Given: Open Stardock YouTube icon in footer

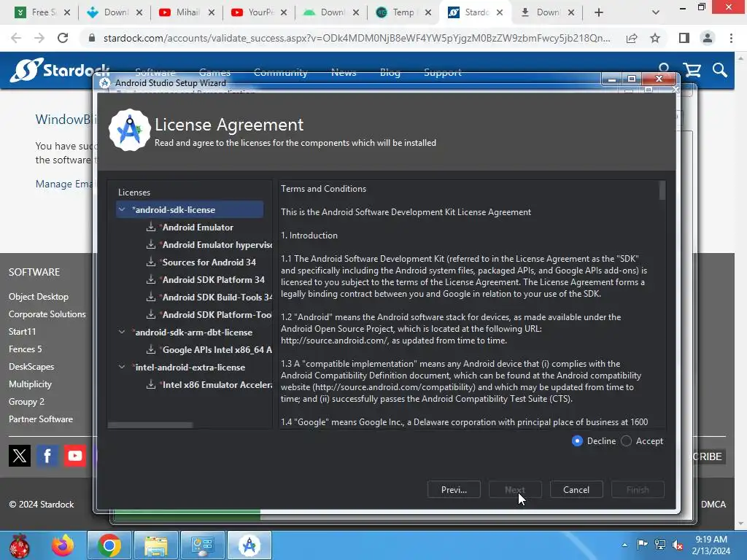Looking at the screenshot, I should [x=75, y=456].
